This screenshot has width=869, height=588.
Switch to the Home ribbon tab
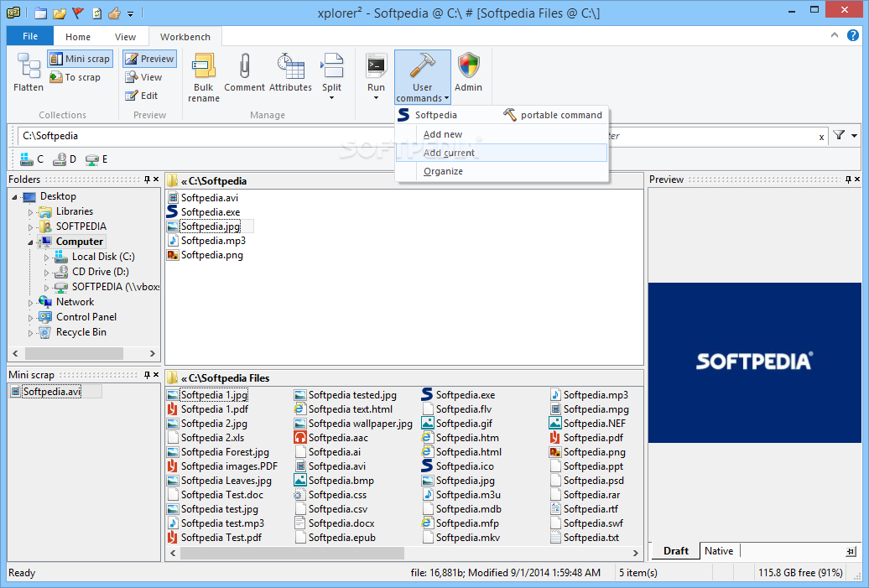[77, 37]
